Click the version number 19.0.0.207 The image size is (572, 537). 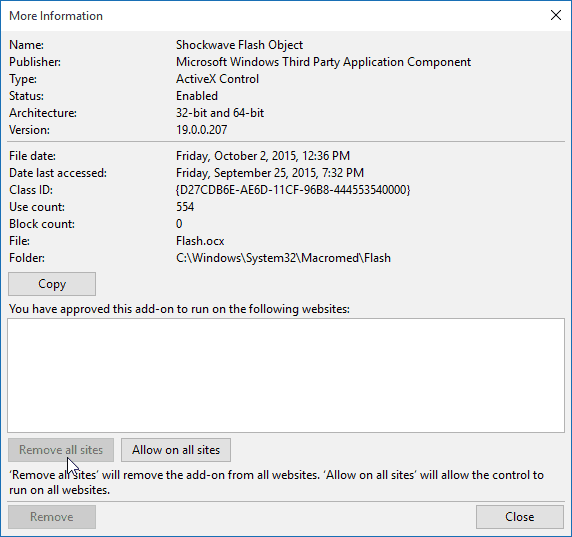tap(201, 130)
